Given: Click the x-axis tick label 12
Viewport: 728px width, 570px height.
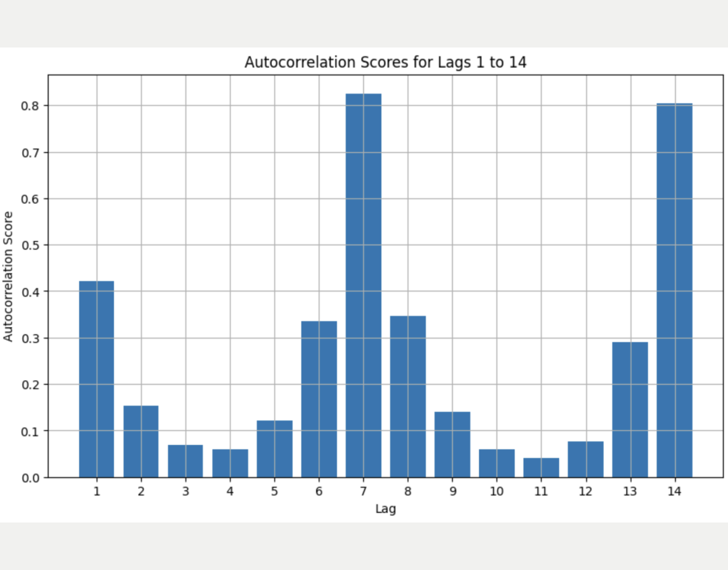Looking at the screenshot, I should point(586,491).
